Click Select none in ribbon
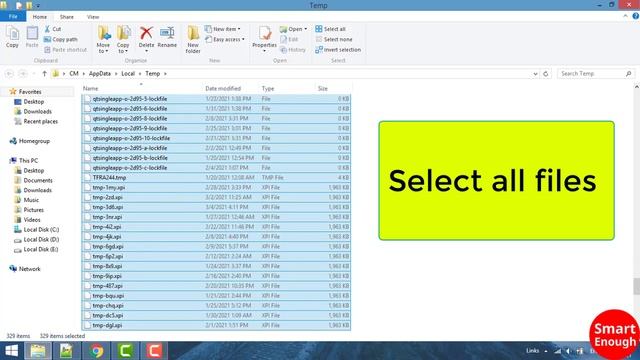Image resolution: width=640 pixels, height=360 pixels. 334,40
